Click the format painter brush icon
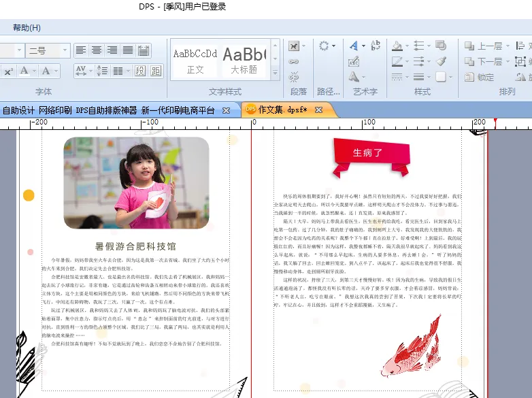 (441, 61)
